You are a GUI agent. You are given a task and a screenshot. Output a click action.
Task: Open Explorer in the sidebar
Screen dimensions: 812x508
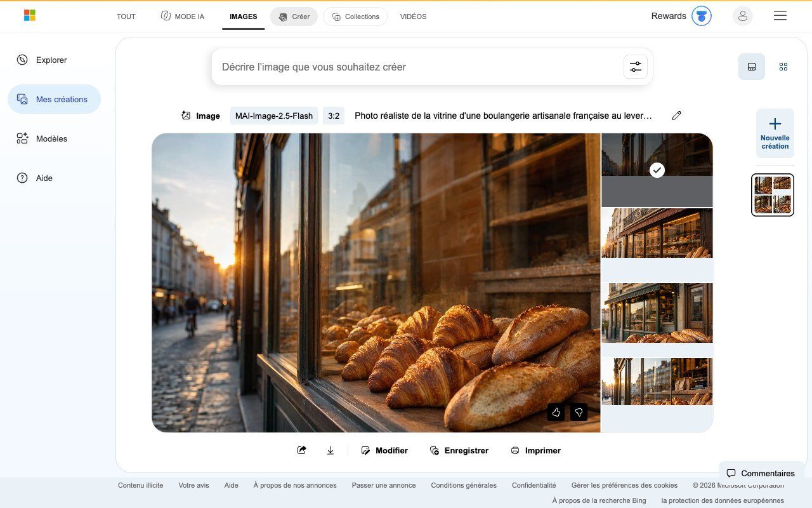coord(42,60)
